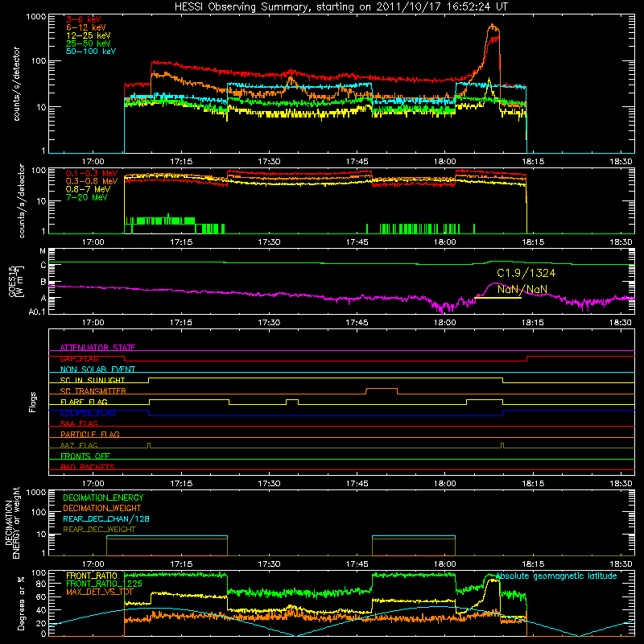Select the 12-25 keV legend label
The width and height of the screenshot is (644, 644).
click(88, 35)
